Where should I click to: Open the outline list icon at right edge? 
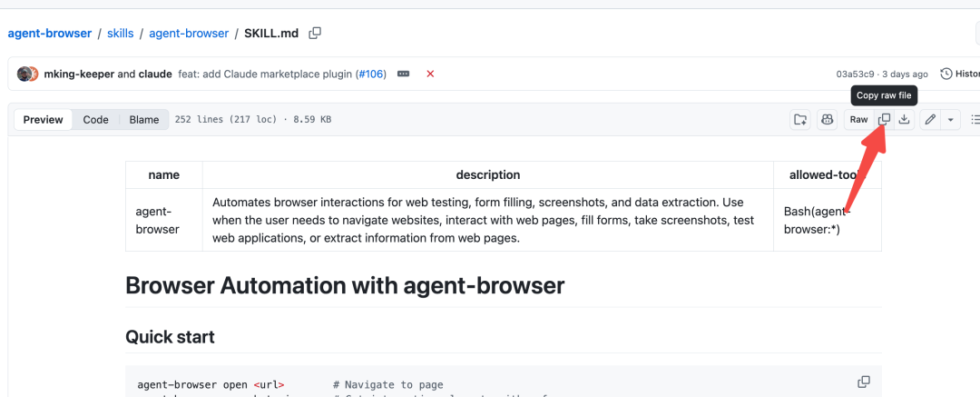click(975, 120)
